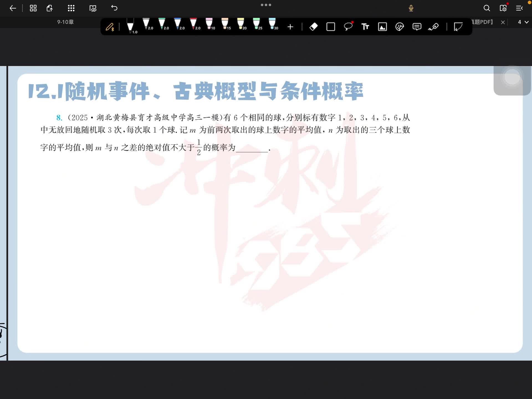
Task: Go back with the arrow button
Action: pos(13,8)
